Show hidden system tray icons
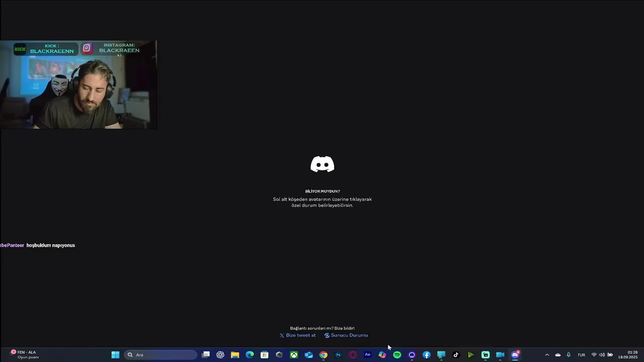The height and width of the screenshot is (362, 644). [547, 355]
